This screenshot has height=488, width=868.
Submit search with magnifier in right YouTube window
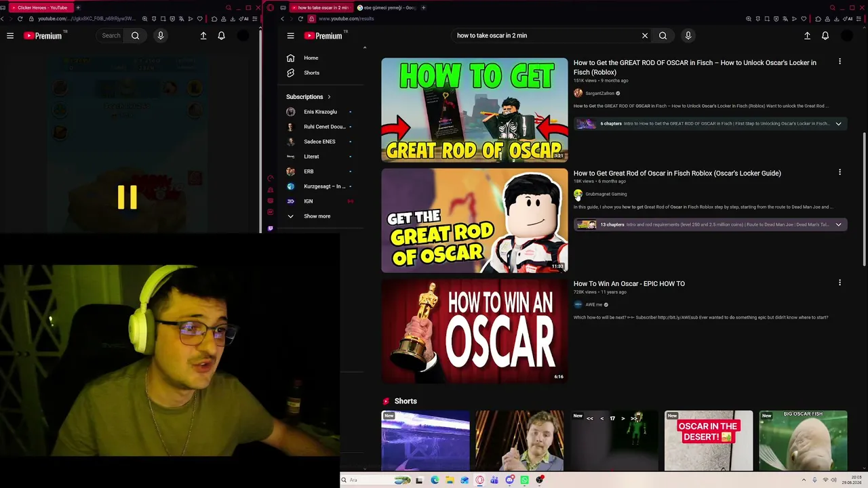663,35
